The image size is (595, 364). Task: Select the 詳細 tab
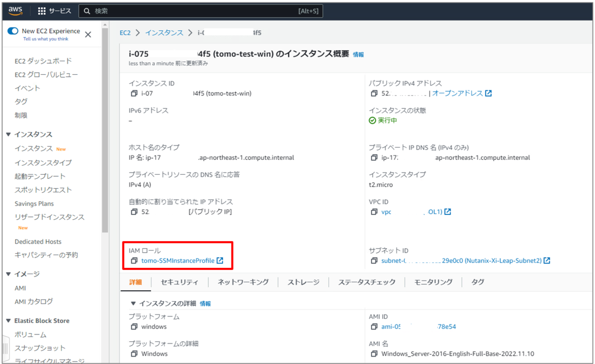[135, 282]
